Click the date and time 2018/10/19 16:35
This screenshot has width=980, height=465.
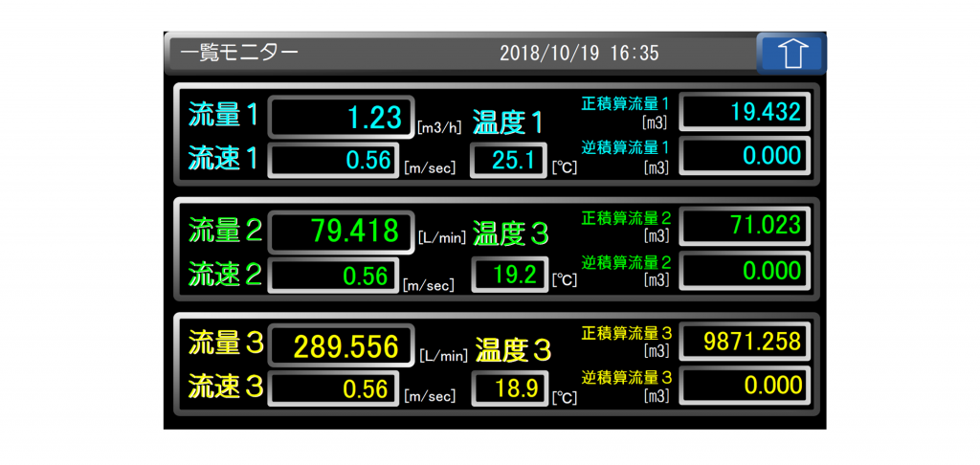point(579,54)
